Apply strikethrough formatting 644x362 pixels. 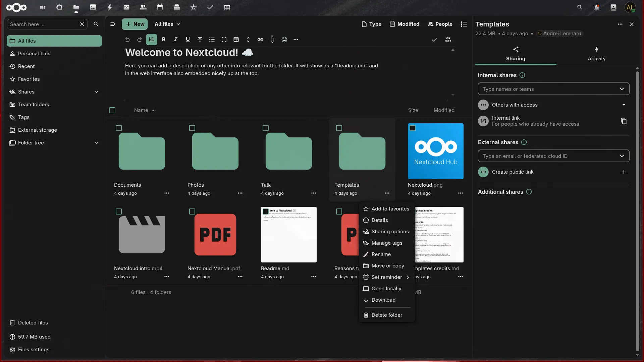pyautogui.click(x=200, y=40)
